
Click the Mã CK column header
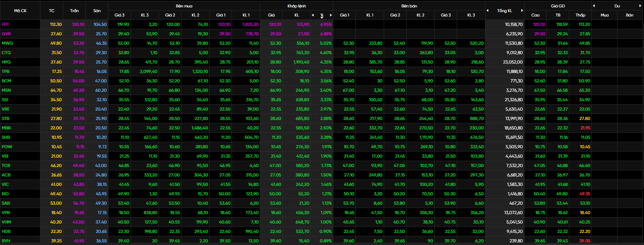pyautogui.click(x=20, y=11)
